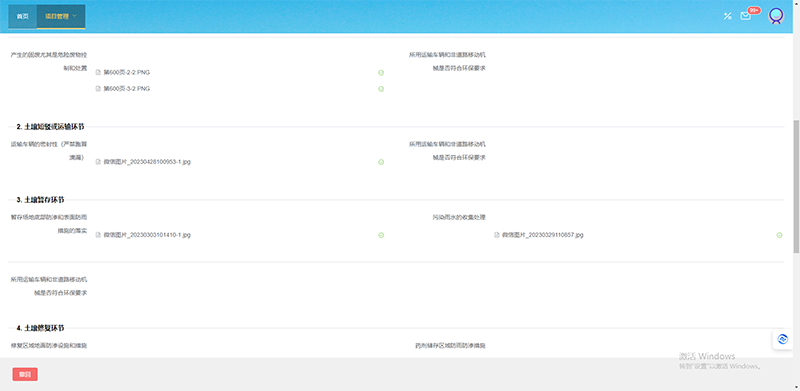This screenshot has width=800, height=391.
Task: Click the red 取消 button
Action: coord(25,375)
